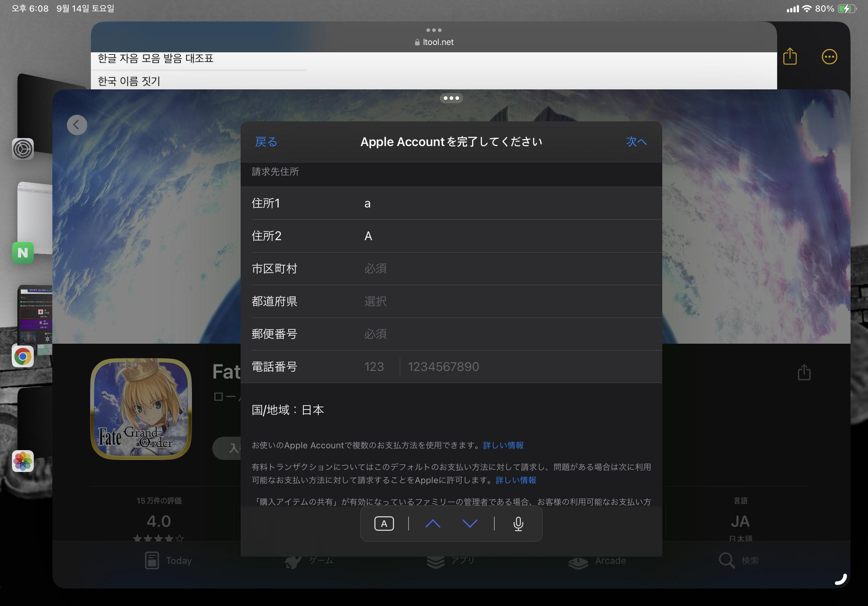The width and height of the screenshot is (868, 606).
Task: Open 詳しい情報 link about paid transactions
Action: [516, 480]
